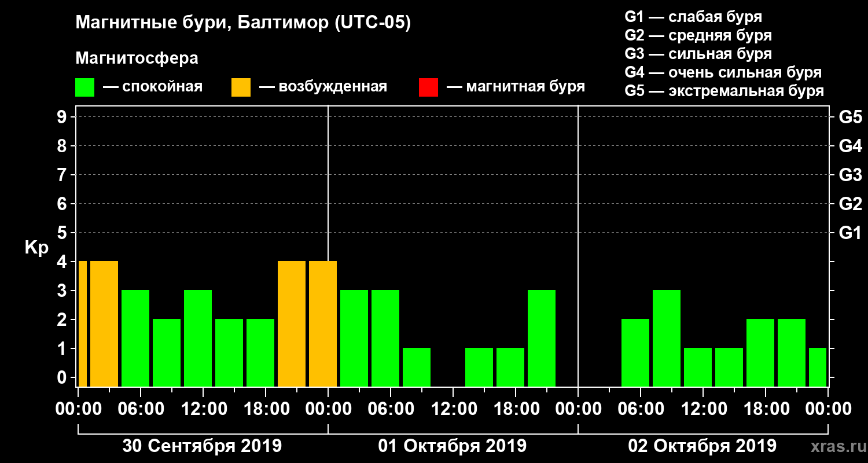Click the green Kp 1 bar after 06:00, 01 Октября
Image resolution: width=868 pixels, height=463 pixels.
(417, 367)
